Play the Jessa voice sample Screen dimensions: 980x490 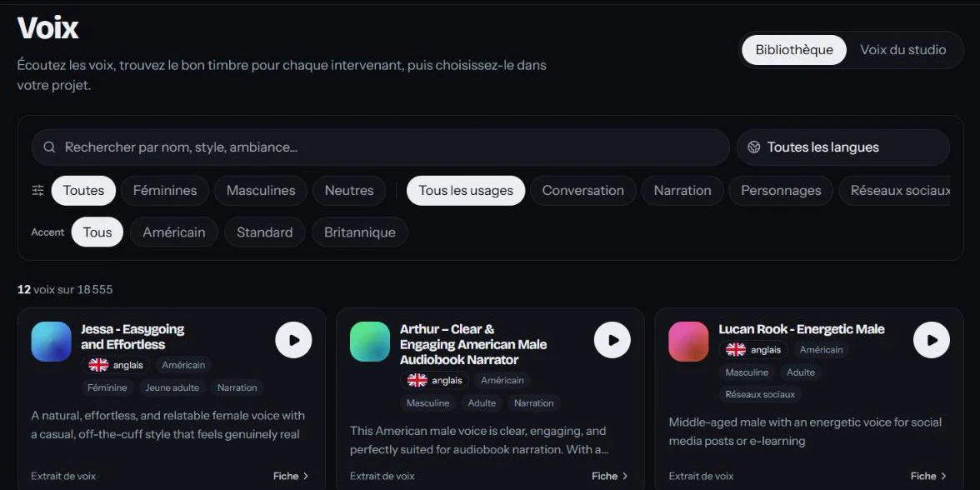293,340
